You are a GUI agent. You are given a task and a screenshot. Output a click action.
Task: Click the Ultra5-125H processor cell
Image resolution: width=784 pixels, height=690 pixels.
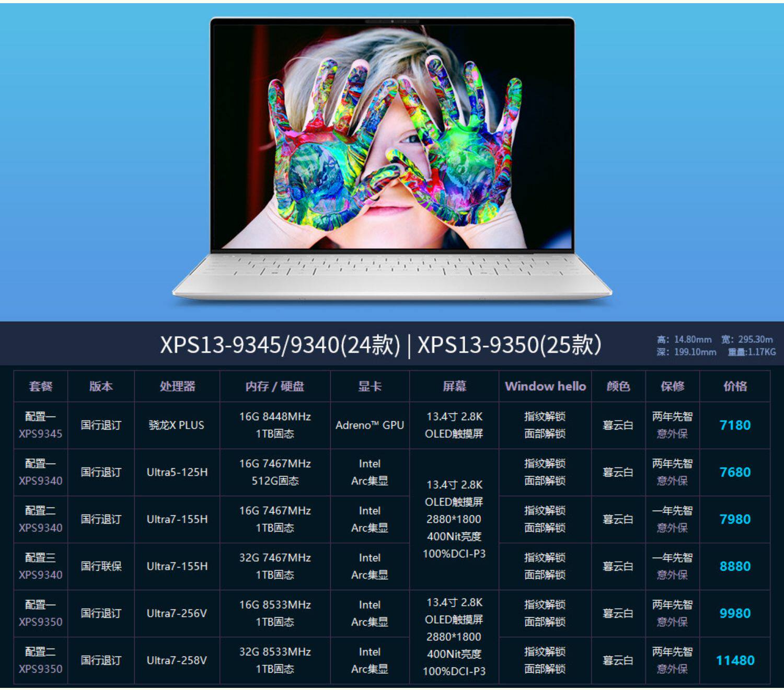177,472
